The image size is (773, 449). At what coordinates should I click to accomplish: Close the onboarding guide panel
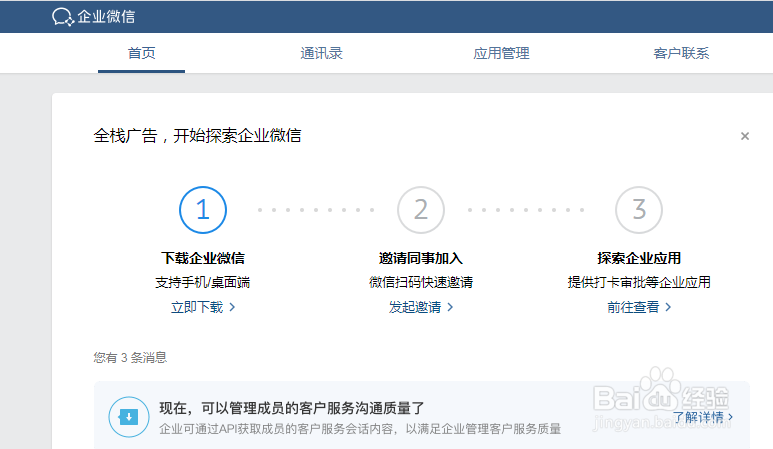(745, 136)
